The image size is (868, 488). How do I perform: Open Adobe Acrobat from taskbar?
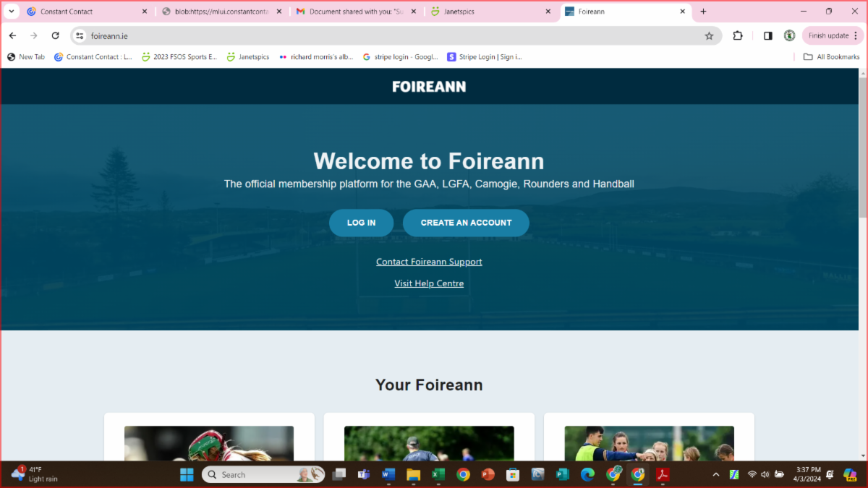pos(662,474)
